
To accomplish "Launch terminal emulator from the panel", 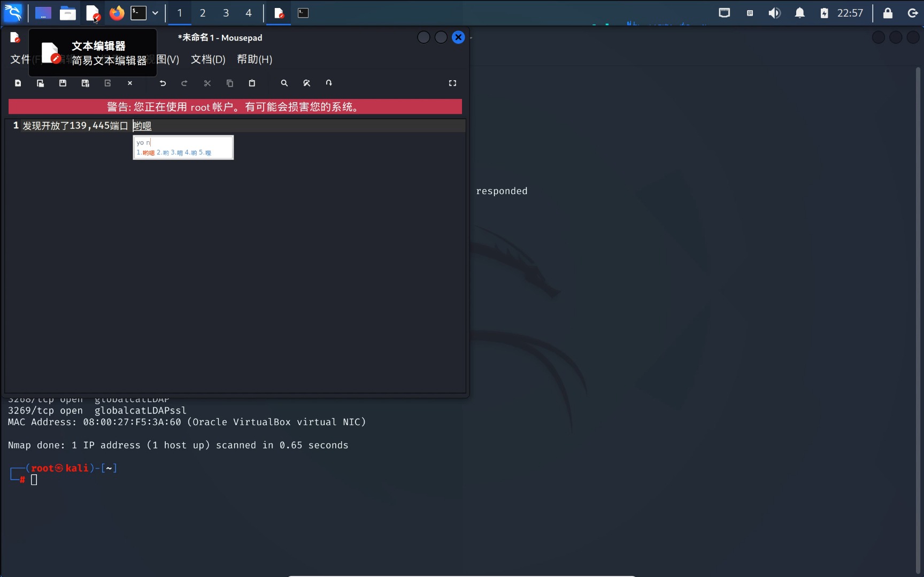I will click(x=138, y=13).
